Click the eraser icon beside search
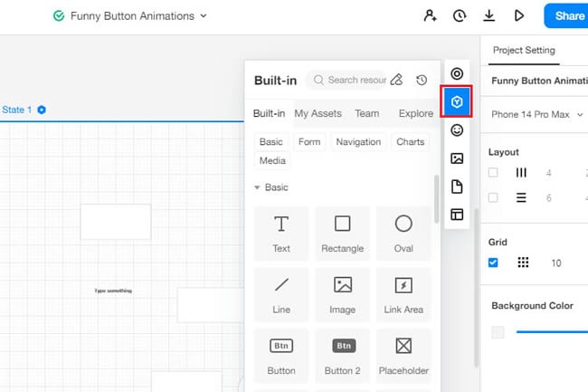This screenshot has width=588, height=392. pos(397,80)
